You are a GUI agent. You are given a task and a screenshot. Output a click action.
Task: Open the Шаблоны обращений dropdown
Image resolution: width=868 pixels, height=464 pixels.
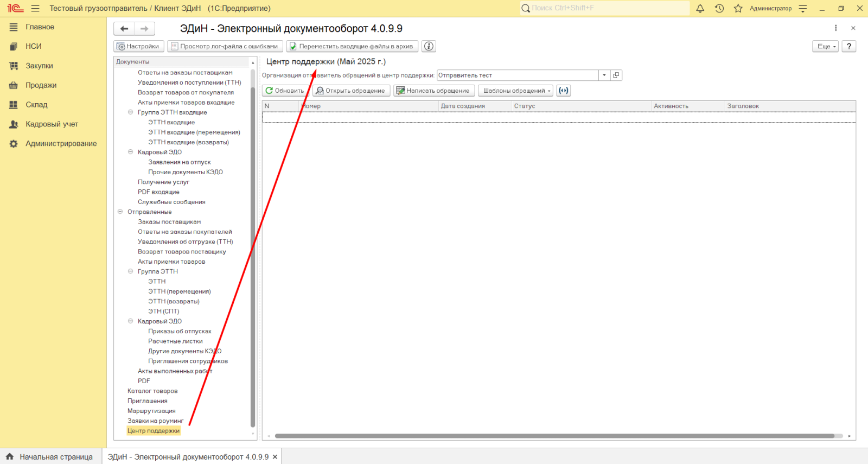point(515,91)
